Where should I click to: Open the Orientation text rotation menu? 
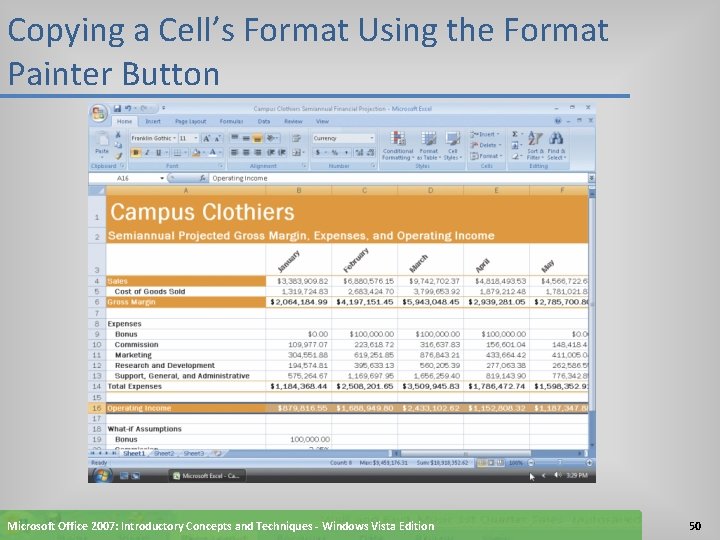point(271,138)
